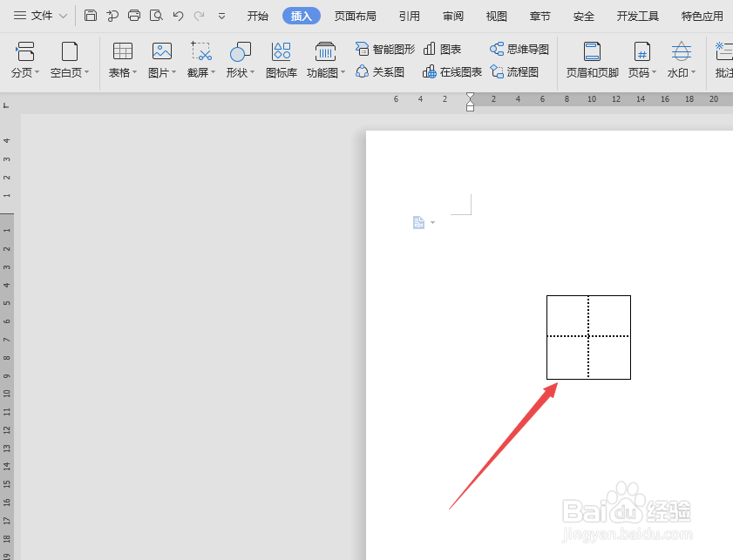Switch to the 开发工具 tab
The height and width of the screenshot is (560, 733).
click(638, 16)
